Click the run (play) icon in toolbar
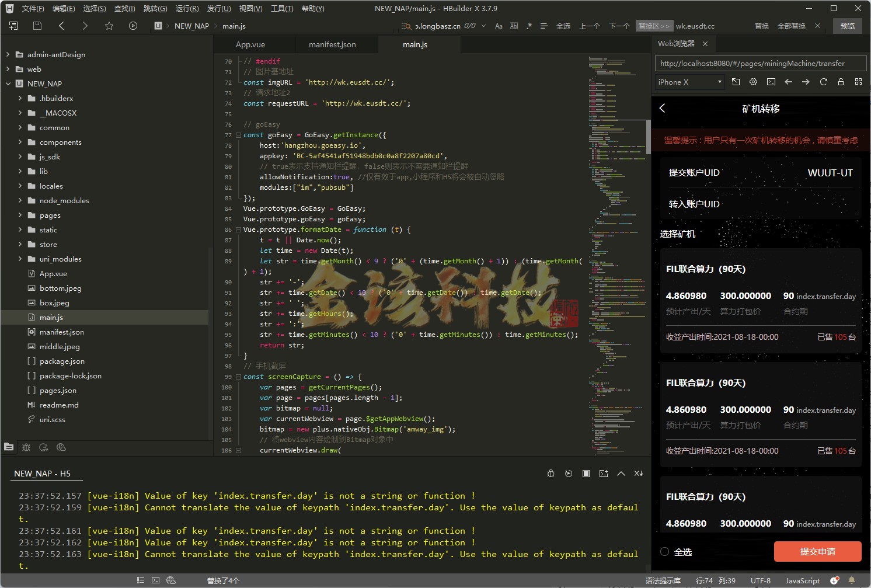Image resolution: width=871 pixels, height=588 pixels. click(133, 26)
